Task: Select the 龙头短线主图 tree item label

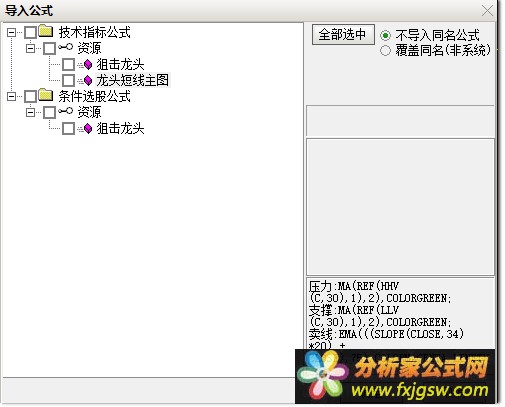Action: (133, 80)
